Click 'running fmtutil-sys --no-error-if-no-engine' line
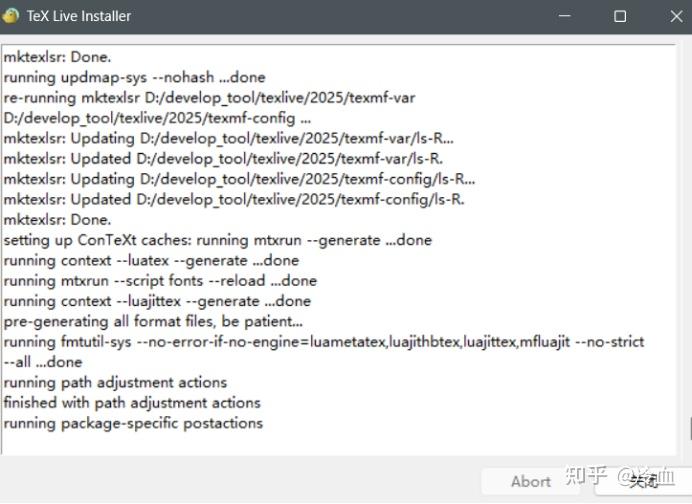 324,342
